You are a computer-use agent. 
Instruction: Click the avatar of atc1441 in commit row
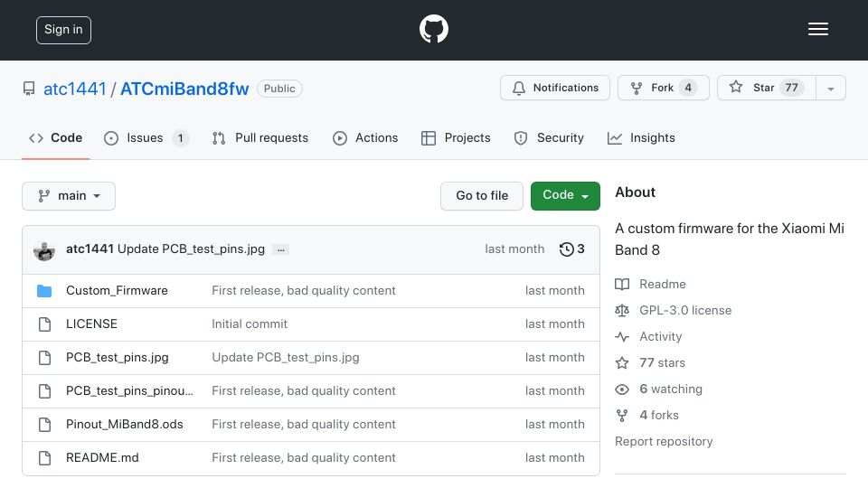44,250
